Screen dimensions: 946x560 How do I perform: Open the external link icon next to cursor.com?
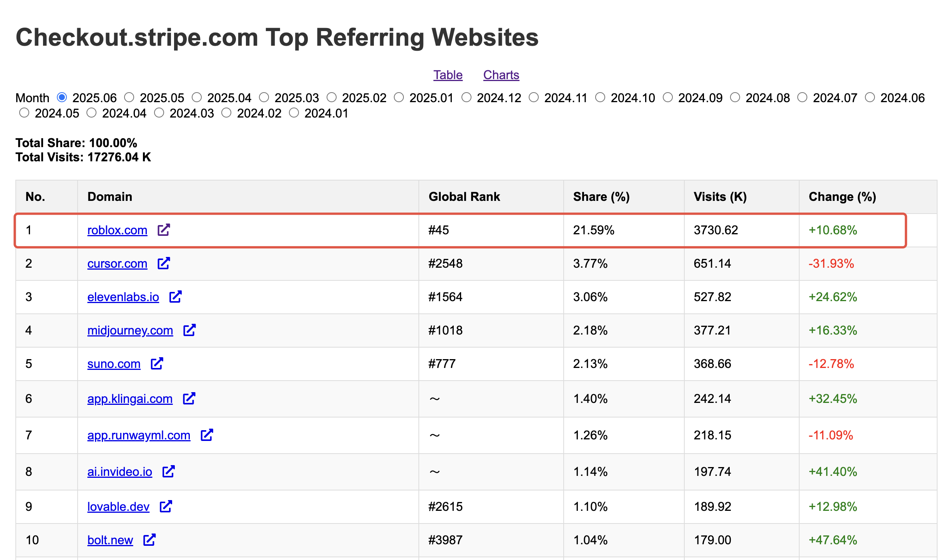click(x=164, y=263)
